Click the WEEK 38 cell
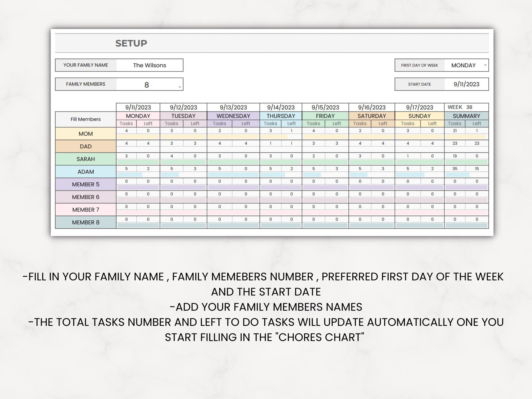 click(x=466, y=107)
